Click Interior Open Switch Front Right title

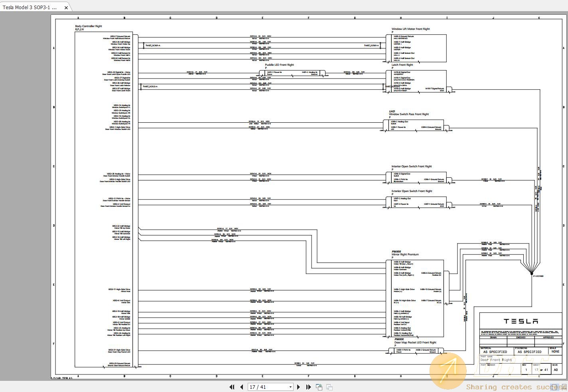[x=412, y=167]
